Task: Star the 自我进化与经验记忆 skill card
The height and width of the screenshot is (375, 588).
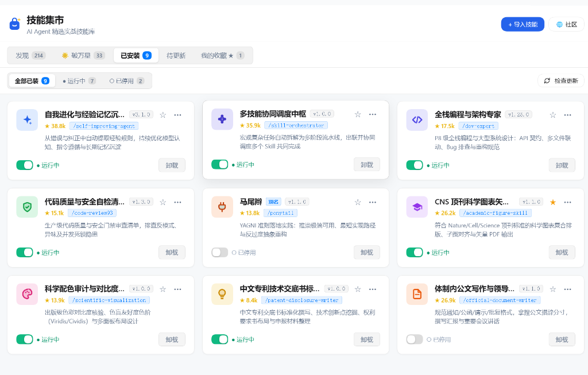Action: 163,115
